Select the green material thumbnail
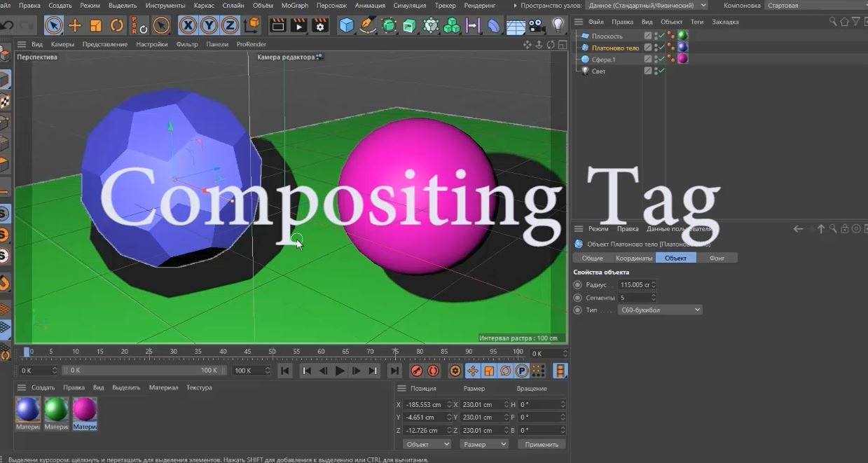Image resolution: width=868 pixels, height=463 pixels. (56, 409)
